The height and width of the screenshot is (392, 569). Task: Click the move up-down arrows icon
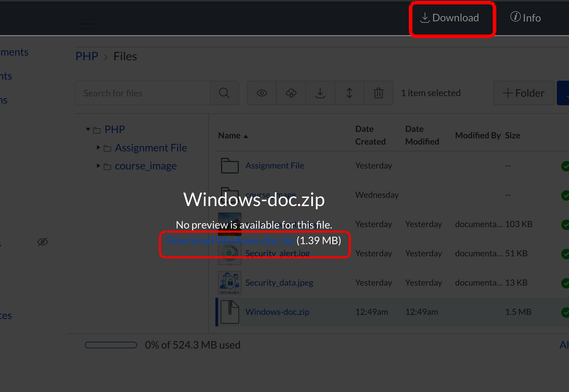point(349,93)
